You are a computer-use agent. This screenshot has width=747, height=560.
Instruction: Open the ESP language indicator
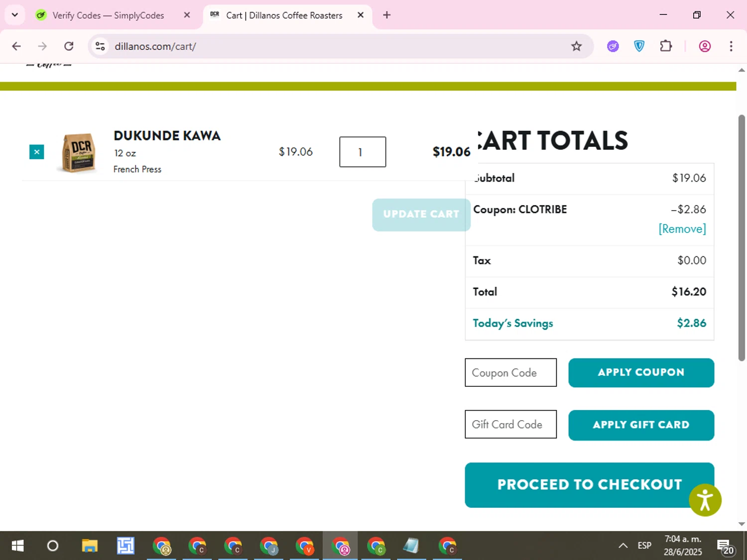point(644,546)
